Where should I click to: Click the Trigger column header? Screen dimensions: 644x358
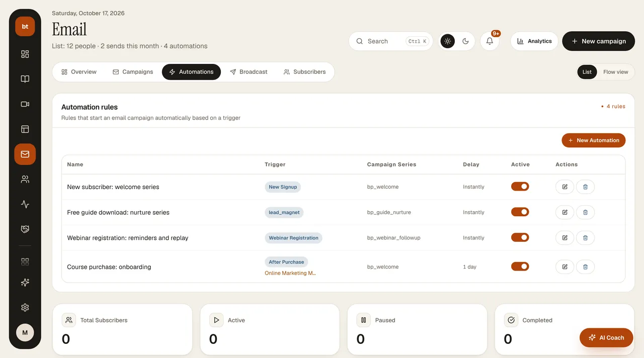pos(275,164)
